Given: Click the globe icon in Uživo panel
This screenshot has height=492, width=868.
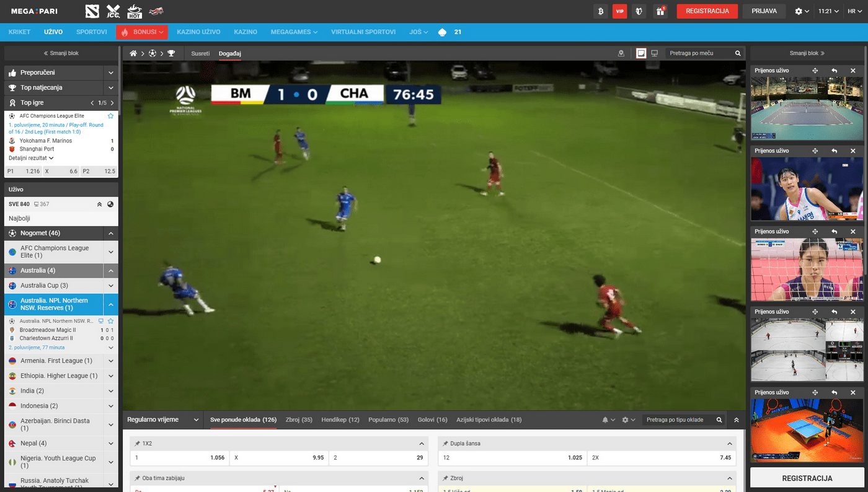Looking at the screenshot, I should (x=110, y=204).
